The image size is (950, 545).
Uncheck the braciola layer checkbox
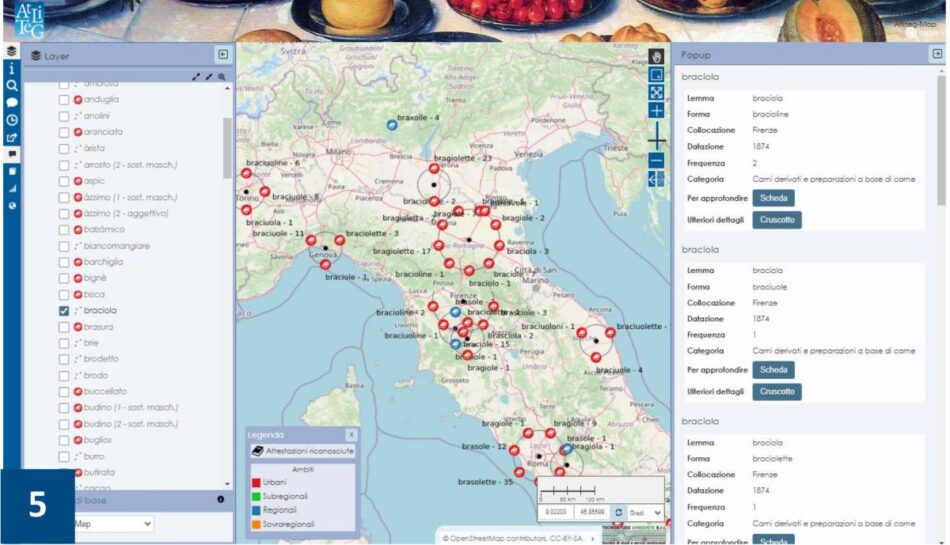(x=64, y=311)
